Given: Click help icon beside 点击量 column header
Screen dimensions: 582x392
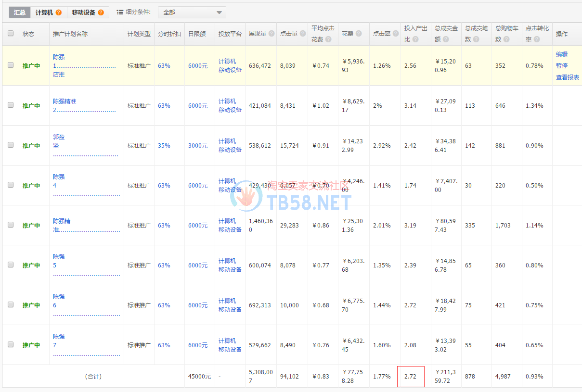Looking at the screenshot, I should coord(302,34).
